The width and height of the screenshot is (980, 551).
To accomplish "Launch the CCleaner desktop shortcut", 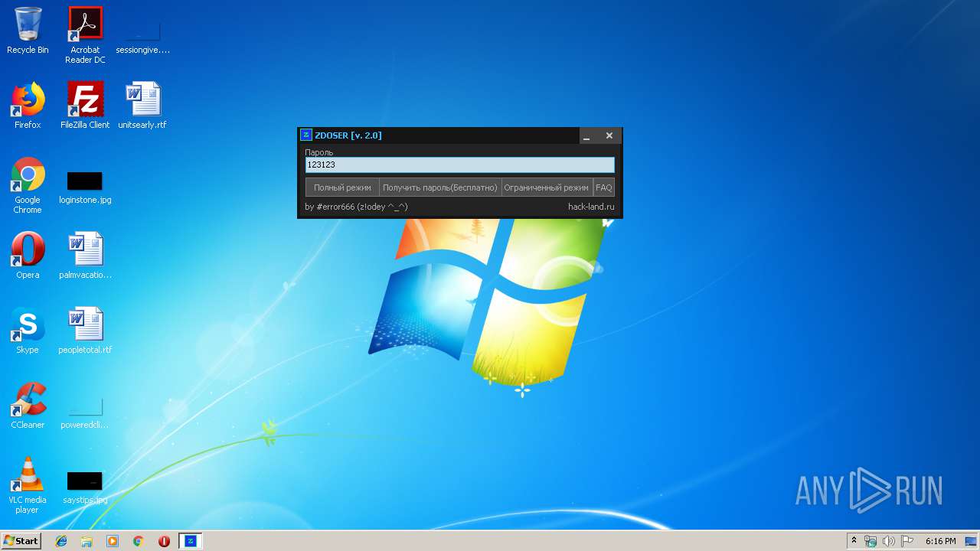I will [x=28, y=406].
